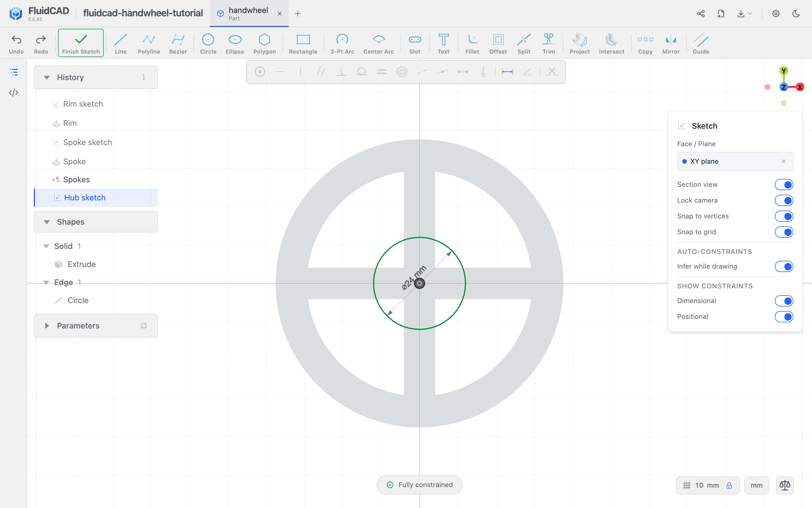Choose the Ellipse tool

235,43
